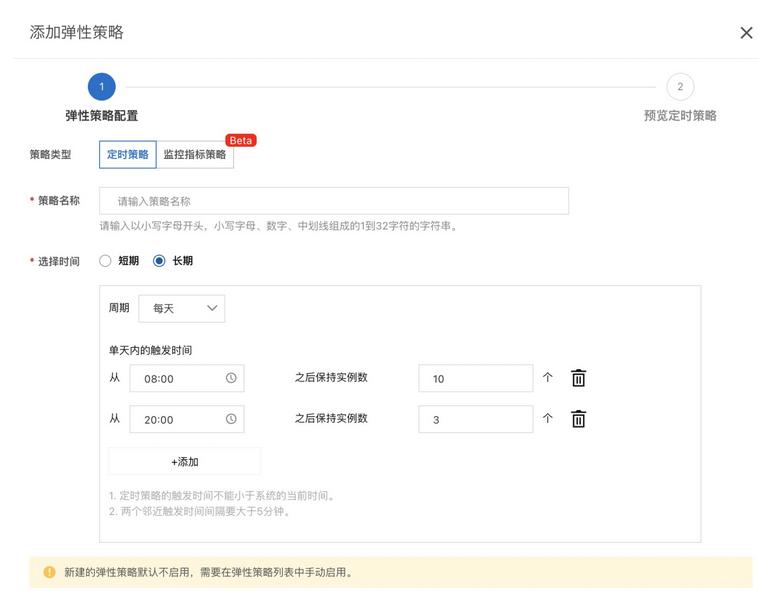Click step 2 circle 预览定时策略
The image size is (759, 597).
point(680,87)
